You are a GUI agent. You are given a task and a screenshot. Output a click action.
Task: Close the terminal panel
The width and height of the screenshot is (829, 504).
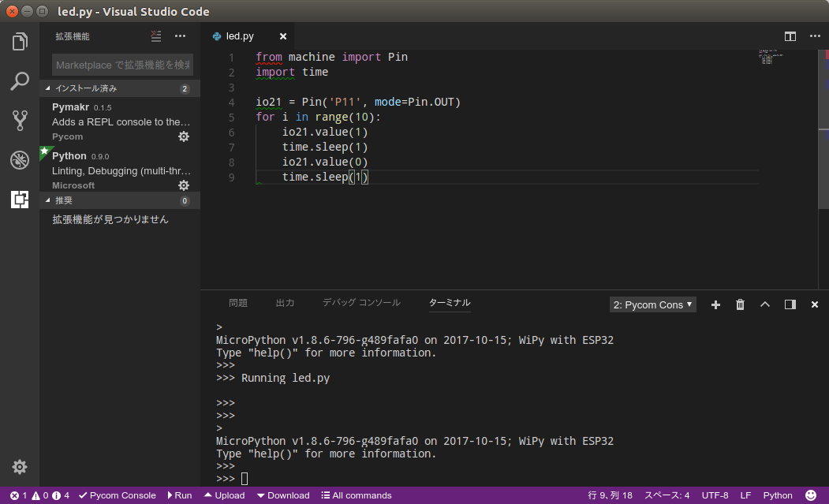(815, 304)
